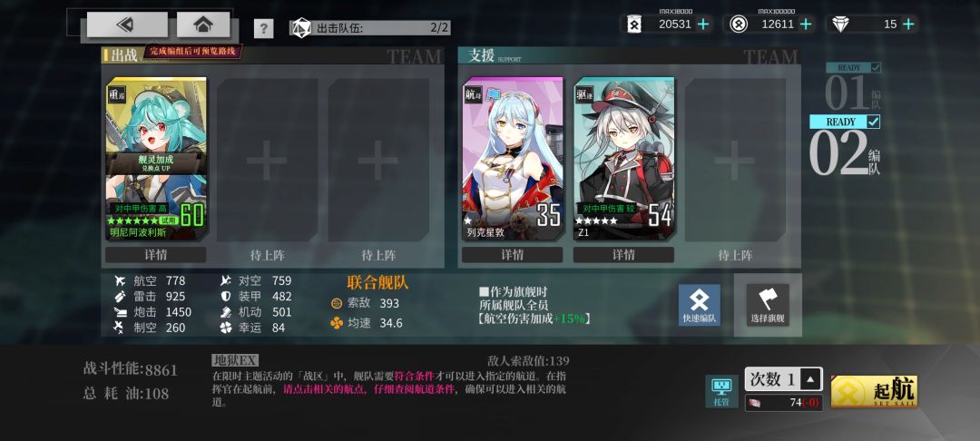Add ship in third 支援 empty slot
Screen dimensions: 980x441
(734, 160)
